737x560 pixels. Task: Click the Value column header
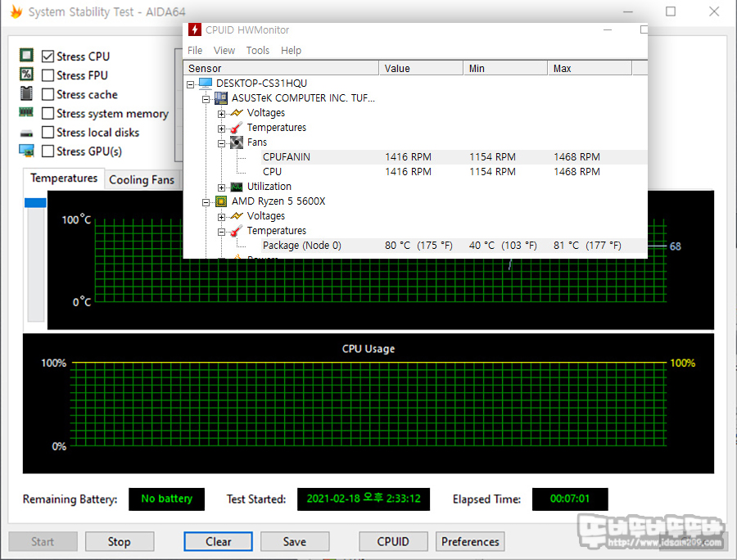421,68
